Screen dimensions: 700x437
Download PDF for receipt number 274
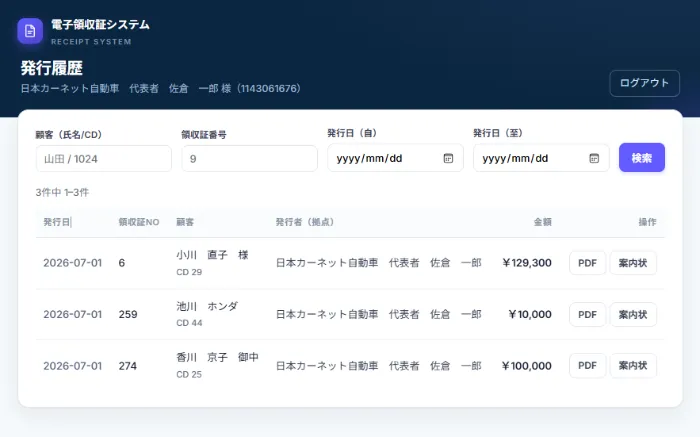pyautogui.click(x=587, y=366)
